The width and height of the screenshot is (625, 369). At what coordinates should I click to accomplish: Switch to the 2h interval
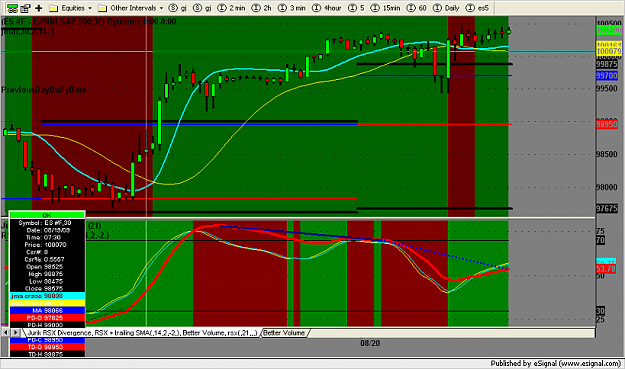pyautogui.click(x=262, y=8)
